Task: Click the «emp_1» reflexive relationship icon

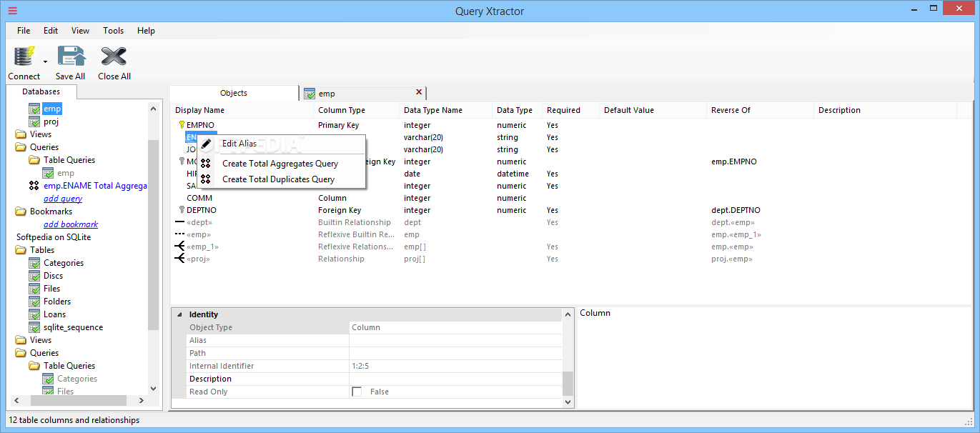Action: point(179,247)
